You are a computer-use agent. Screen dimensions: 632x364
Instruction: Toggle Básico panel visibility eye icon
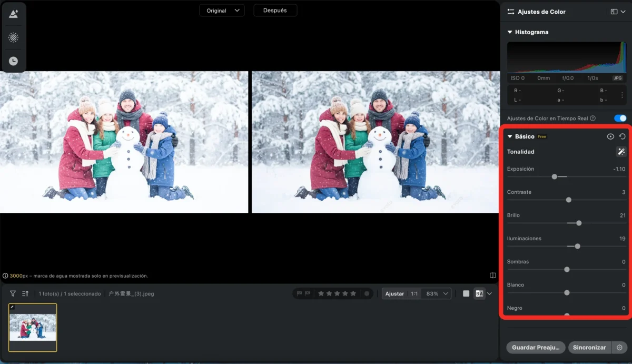click(610, 136)
